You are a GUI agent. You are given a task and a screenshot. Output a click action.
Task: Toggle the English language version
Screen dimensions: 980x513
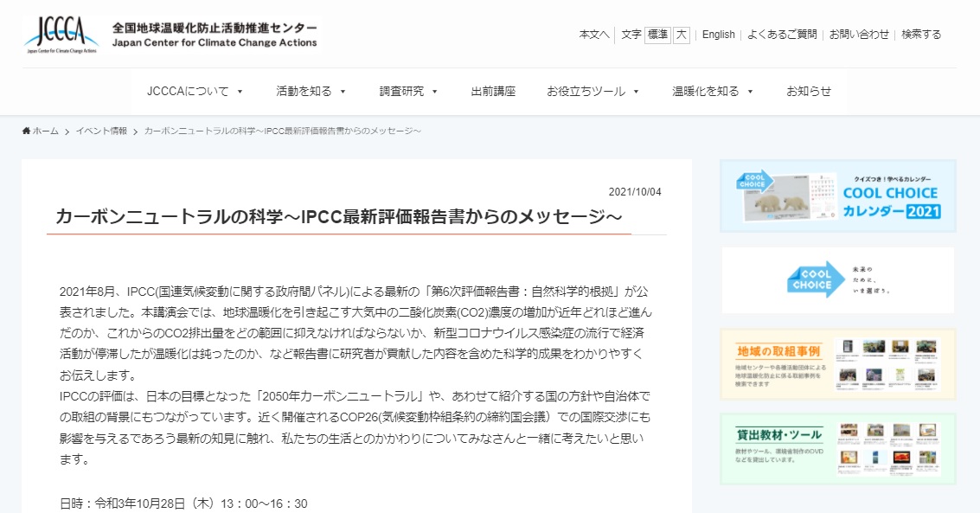point(717,34)
